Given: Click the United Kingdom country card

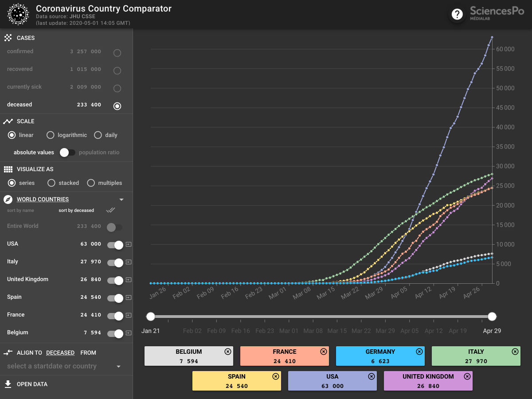Looking at the screenshot, I should [428, 381].
